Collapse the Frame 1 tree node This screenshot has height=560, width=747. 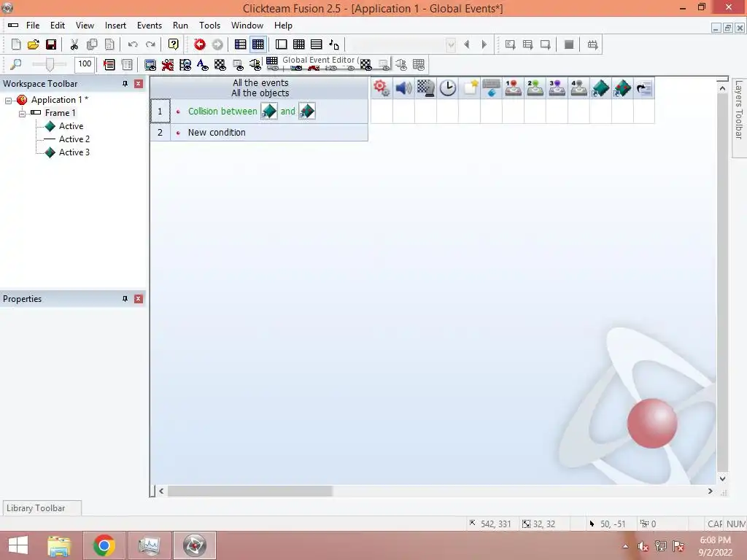tap(22, 113)
